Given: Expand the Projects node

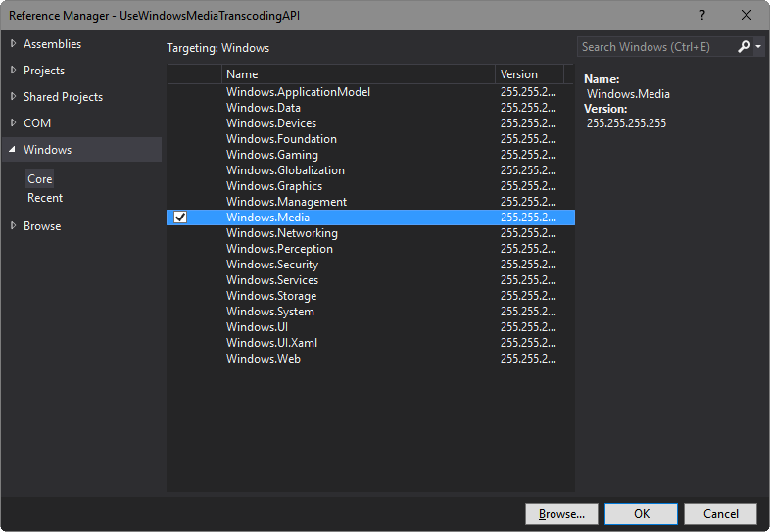Looking at the screenshot, I should click(x=13, y=71).
